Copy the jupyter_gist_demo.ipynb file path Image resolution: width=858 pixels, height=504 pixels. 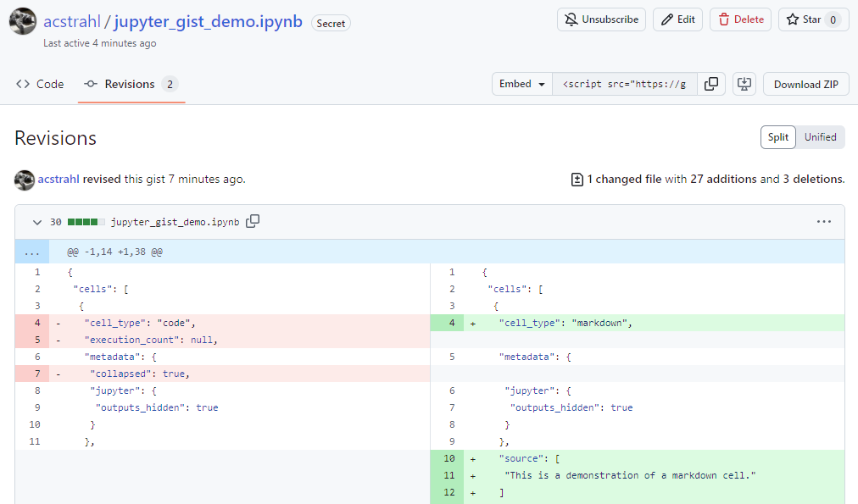click(253, 222)
